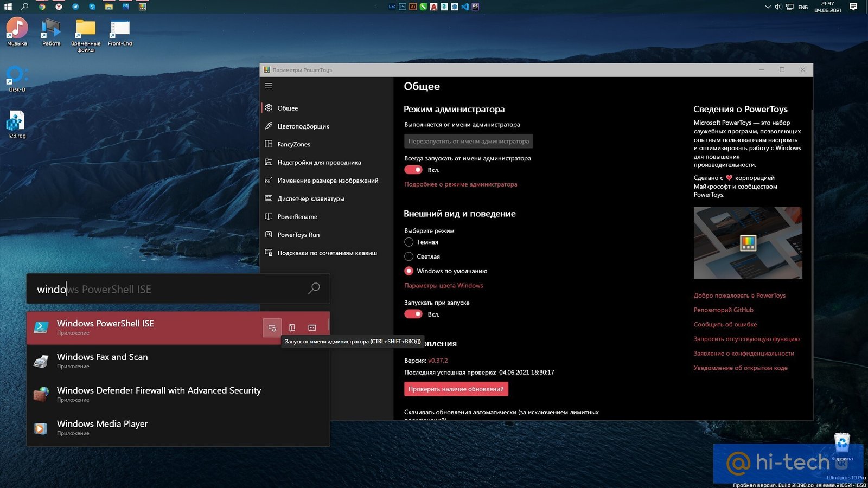Click the PowerToys preview image thumbnail
This screenshot has height=488, width=868.
748,242
